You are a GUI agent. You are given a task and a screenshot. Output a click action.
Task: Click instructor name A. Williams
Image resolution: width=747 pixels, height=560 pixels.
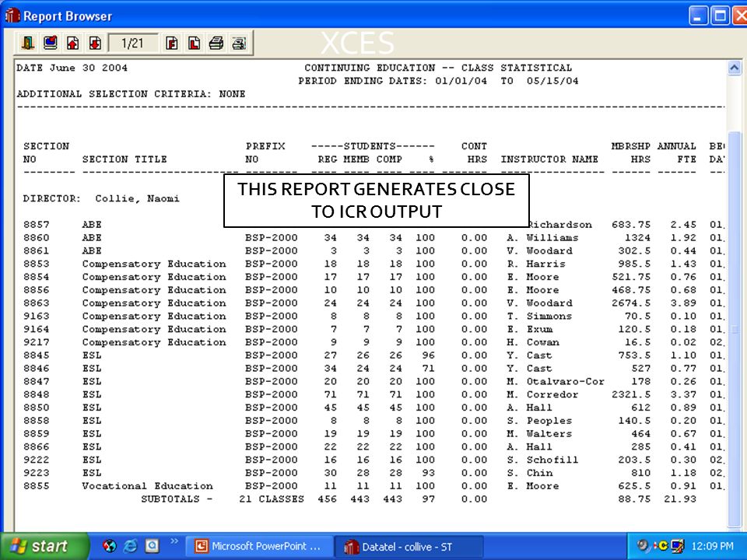542,237
